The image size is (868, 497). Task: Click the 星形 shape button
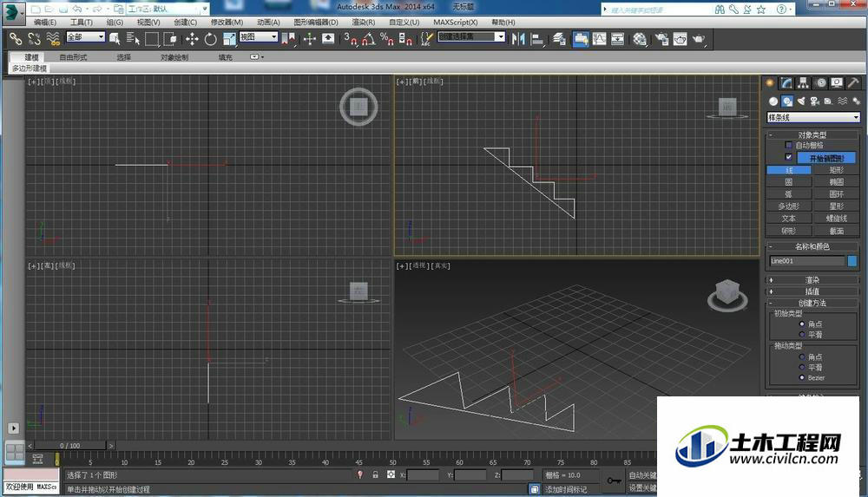pyautogui.click(x=836, y=206)
